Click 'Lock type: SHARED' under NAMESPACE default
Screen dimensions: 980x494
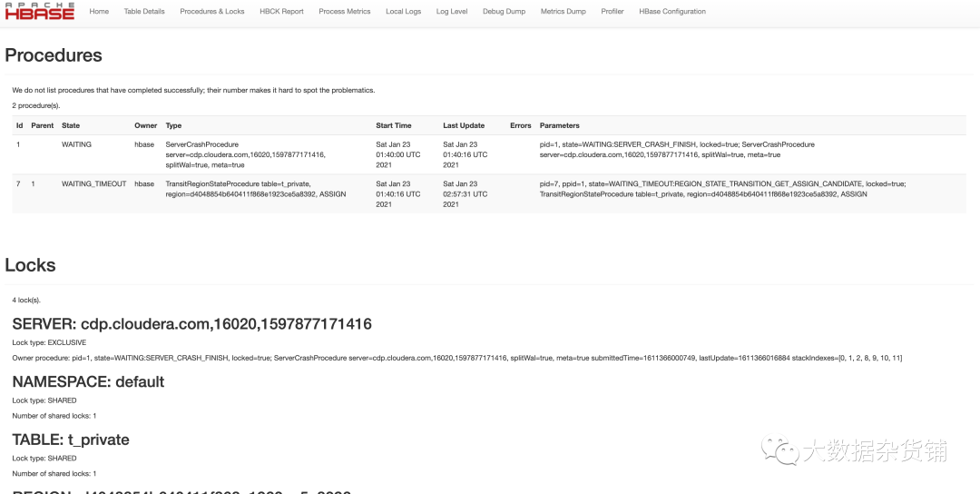(44, 400)
